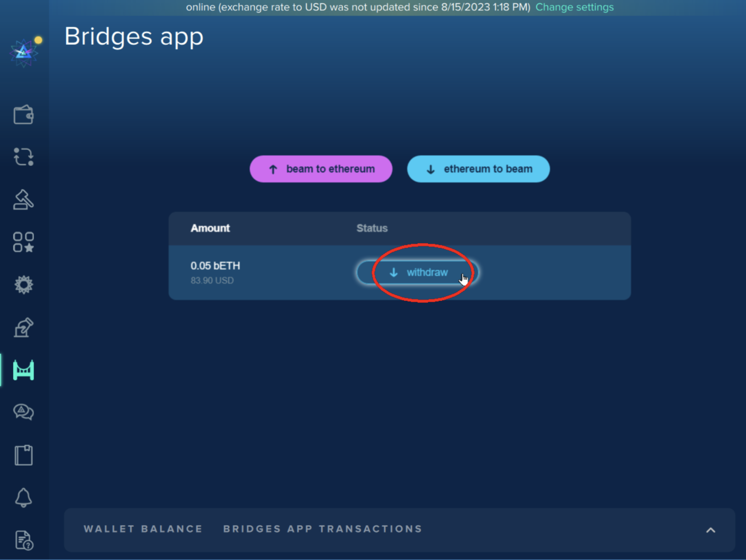
Task: Open the Wallet section from the sidebar
Action: (24, 115)
